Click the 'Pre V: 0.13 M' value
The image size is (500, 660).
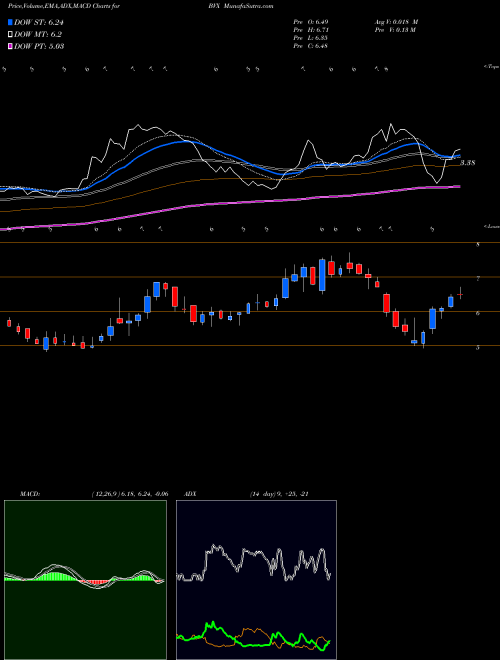point(395,30)
